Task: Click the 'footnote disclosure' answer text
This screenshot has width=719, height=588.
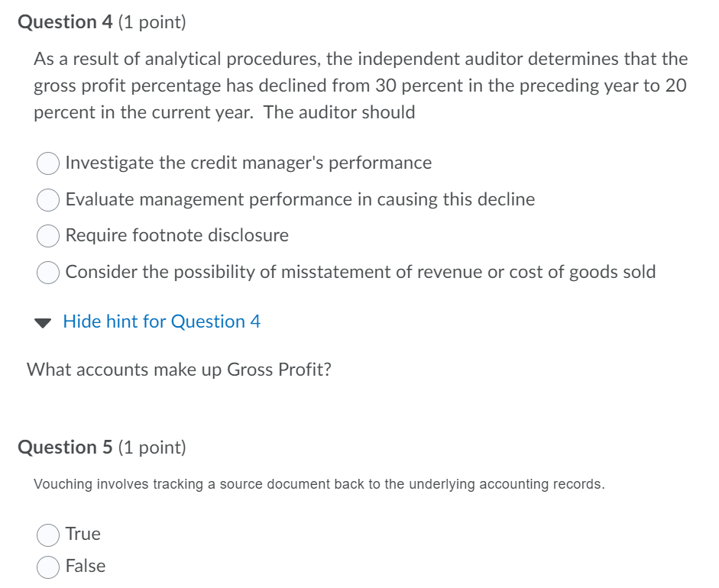Action: coord(177,236)
